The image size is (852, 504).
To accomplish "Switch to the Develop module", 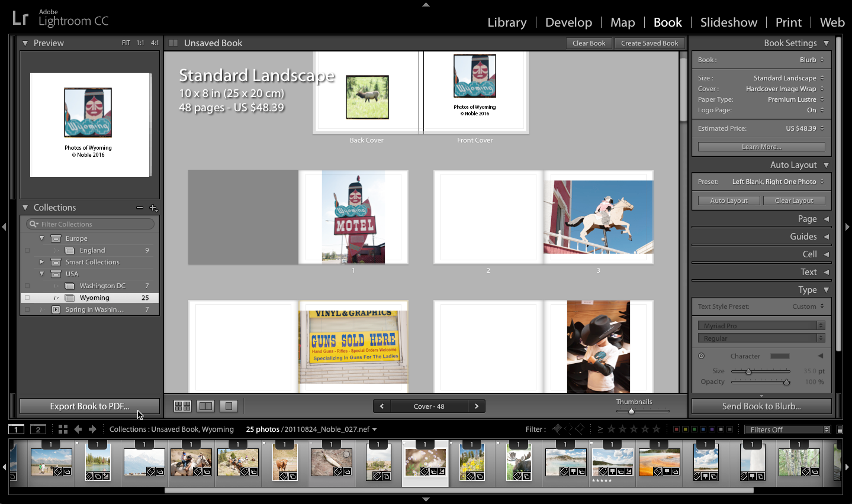I will click(568, 22).
